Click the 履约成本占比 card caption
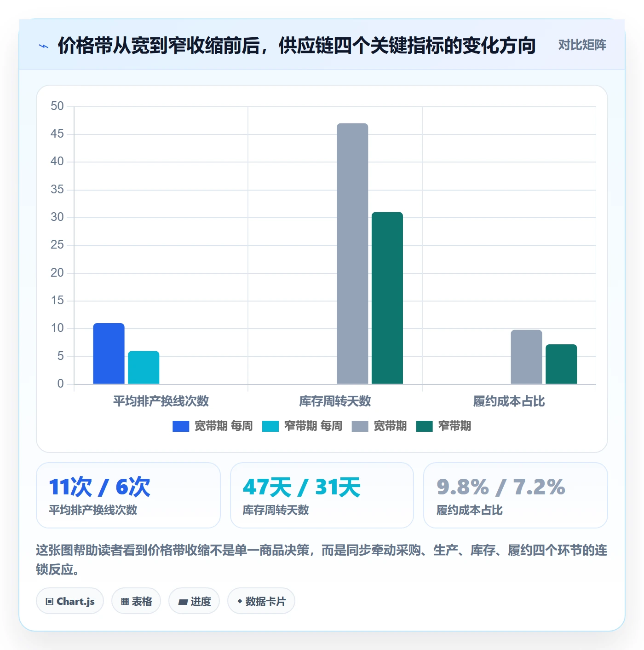 point(470,510)
